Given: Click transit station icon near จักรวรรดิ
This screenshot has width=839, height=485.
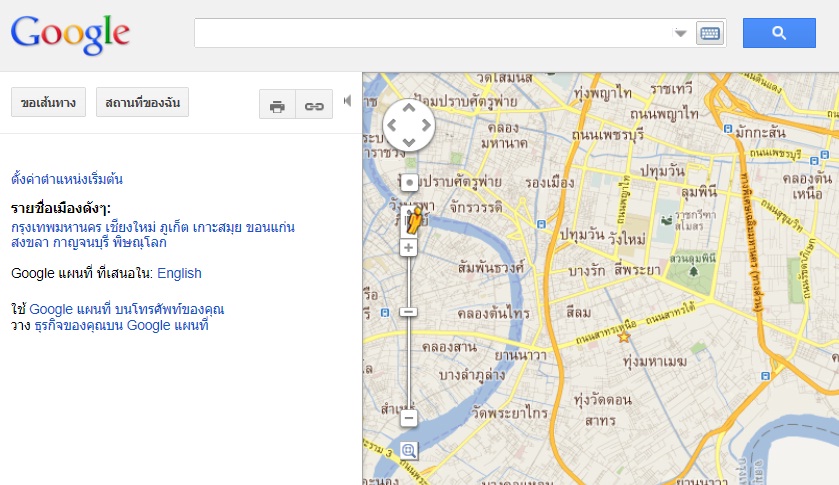Looking at the screenshot, I should (x=541, y=224).
